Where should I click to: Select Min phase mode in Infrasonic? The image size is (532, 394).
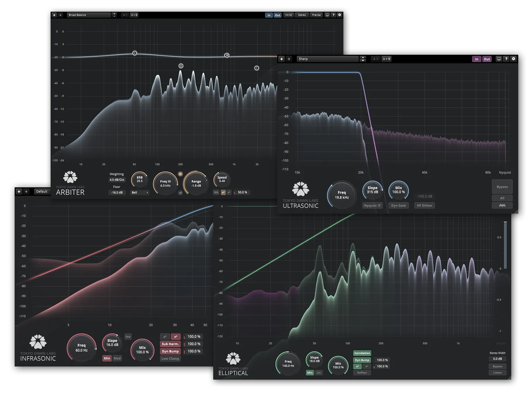click(x=107, y=358)
